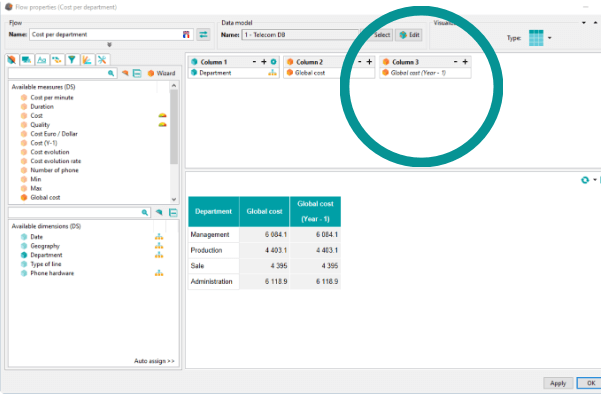Select the Cost Euro / Dollar measure
This screenshot has width=604, height=395.
point(54,134)
